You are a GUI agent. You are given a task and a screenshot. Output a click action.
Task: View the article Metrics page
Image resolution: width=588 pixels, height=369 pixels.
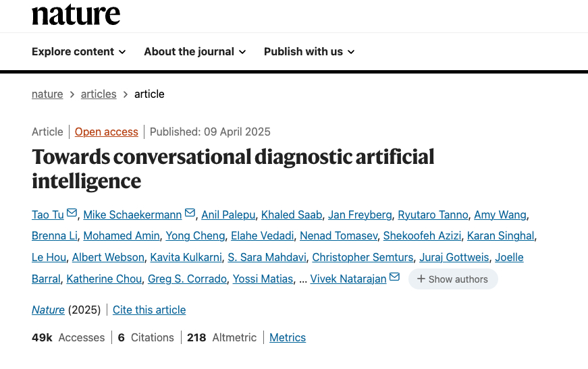pos(288,337)
